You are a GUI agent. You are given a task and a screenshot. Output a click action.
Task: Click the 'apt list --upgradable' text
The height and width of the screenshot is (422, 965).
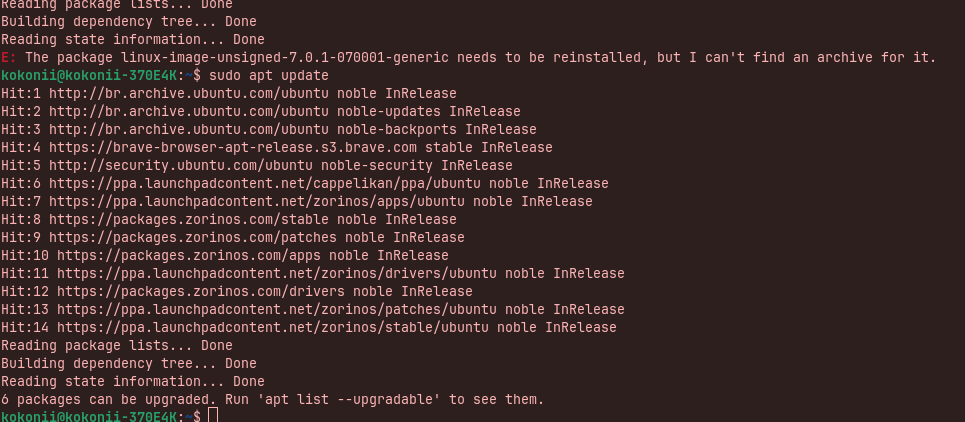pyautogui.click(x=349, y=399)
